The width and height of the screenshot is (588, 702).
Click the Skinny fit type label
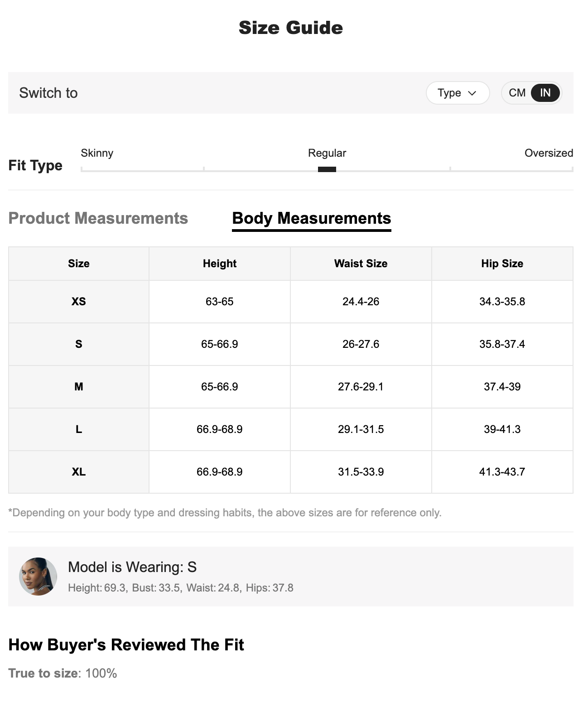97,153
